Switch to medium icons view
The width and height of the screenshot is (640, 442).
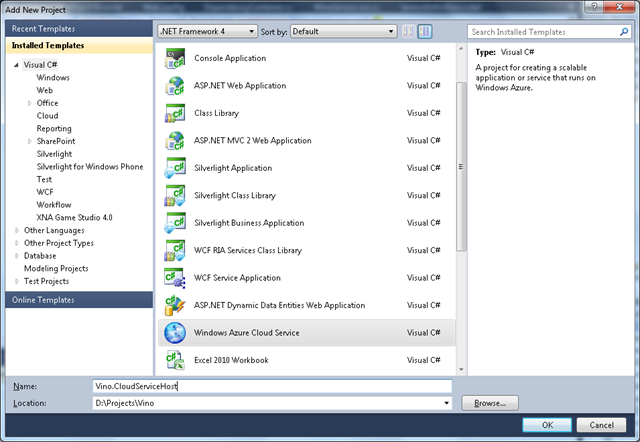(x=424, y=31)
